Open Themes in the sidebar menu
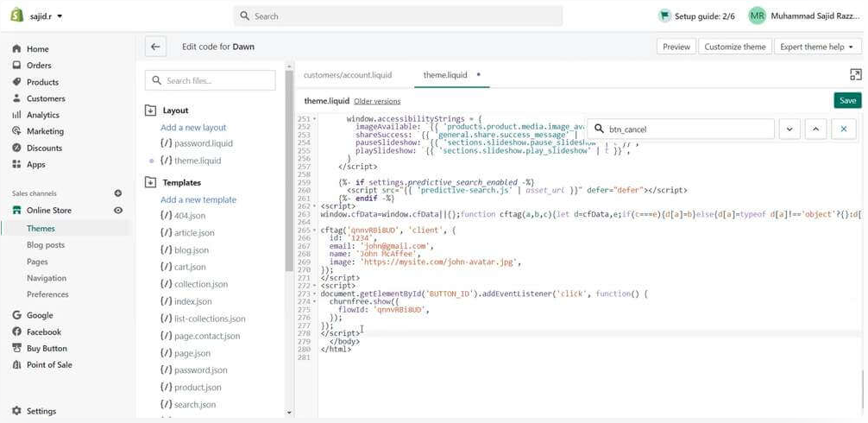This screenshot has width=868, height=423. click(x=41, y=229)
